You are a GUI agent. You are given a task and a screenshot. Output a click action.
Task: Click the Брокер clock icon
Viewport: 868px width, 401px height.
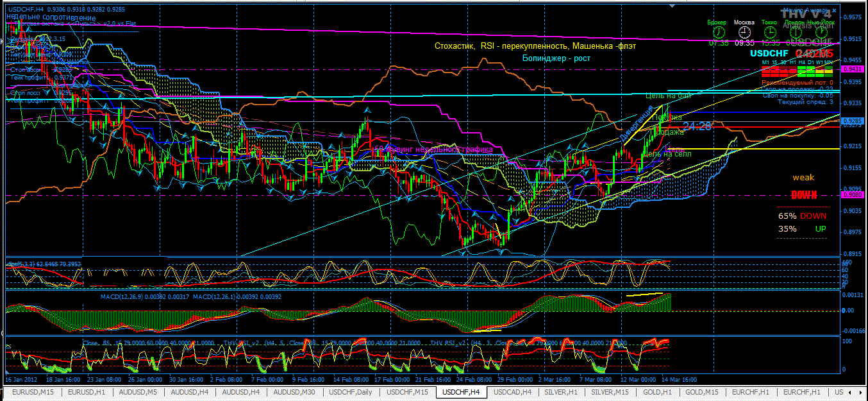pyautogui.click(x=719, y=32)
